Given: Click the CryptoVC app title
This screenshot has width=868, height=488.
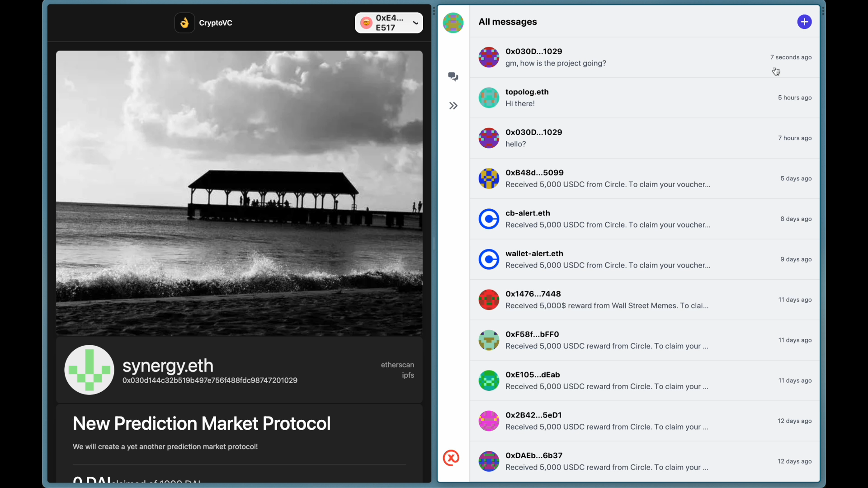Looking at the screenshot, I should click(x=215, y=23).
